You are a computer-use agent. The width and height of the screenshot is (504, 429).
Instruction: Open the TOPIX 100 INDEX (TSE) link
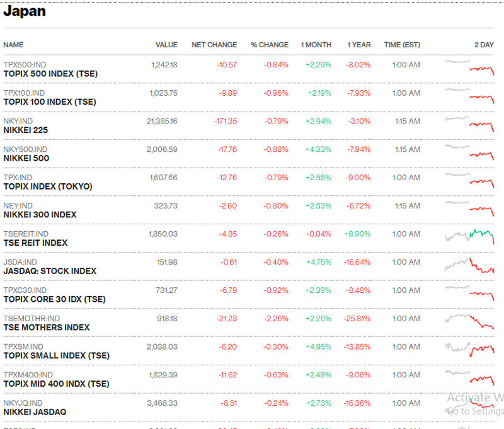(50, 102)
